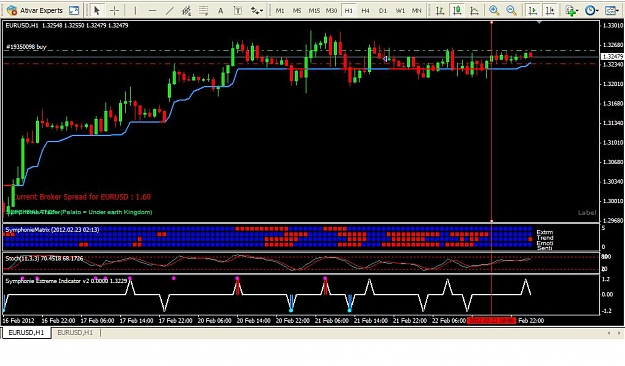The width and height of the screenshot is (625, 366).
Task: Zoom out of the chart
Action: (511, 10)
